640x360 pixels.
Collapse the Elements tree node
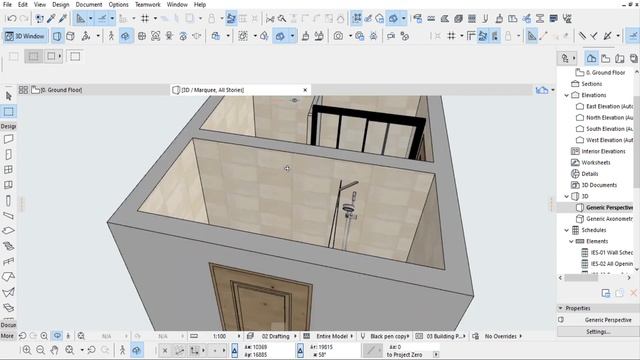tap(571, 242)
